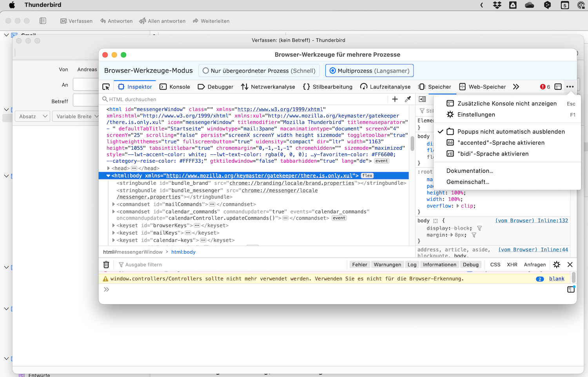The image size is (588, 377).
Task: Add a new node with plus icon
Action: (x=395, y=99)
